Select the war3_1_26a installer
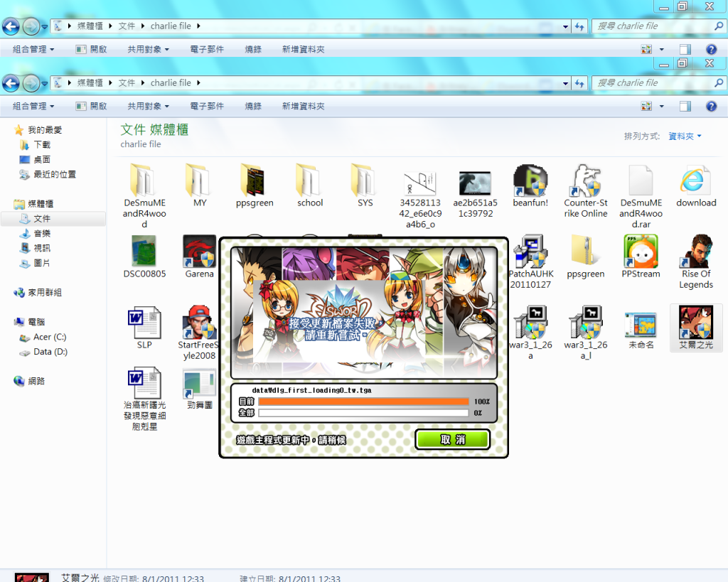Screen dimensions: 728x582 tap(530, 333)
